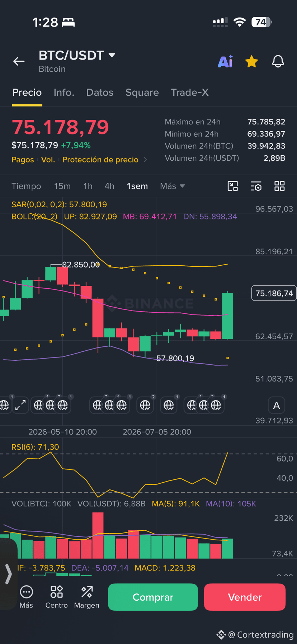This screenshot has height=644, width=297.
Task: Open the chart drawing tools icon
Action: click(233, 186)
